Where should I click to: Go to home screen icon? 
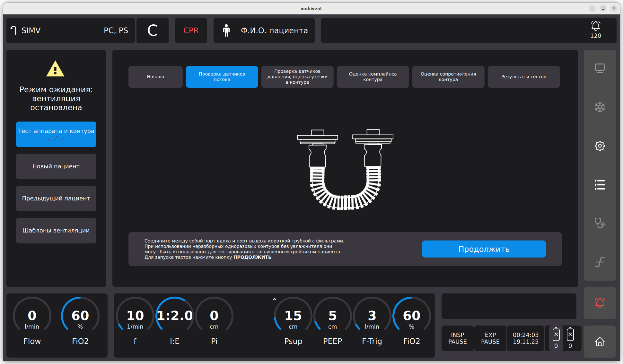coord(600,342)
